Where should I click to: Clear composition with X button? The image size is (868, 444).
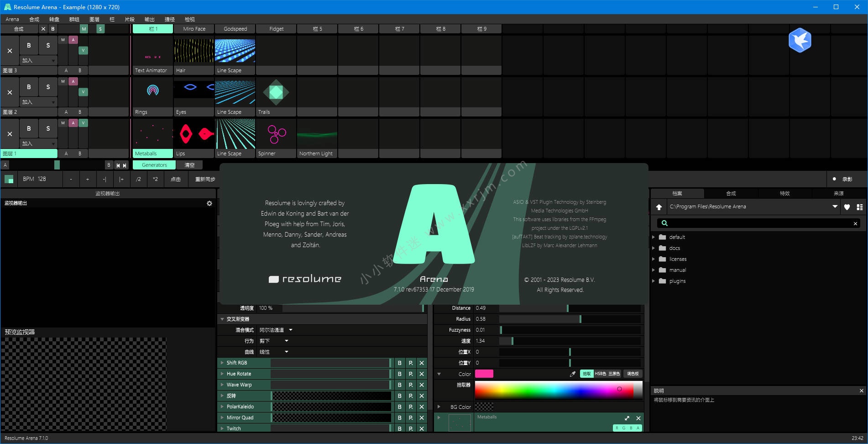pos(43,29)
